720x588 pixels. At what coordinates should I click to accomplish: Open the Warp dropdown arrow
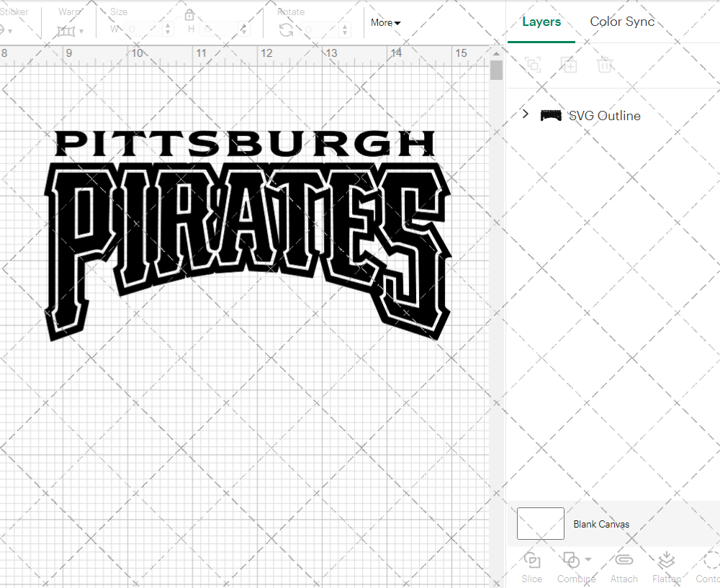(81, 31)
